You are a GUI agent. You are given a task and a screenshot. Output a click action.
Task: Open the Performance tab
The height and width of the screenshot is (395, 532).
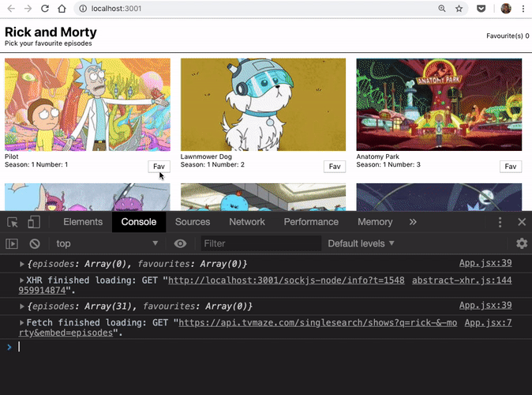click(x=311, y=222)
